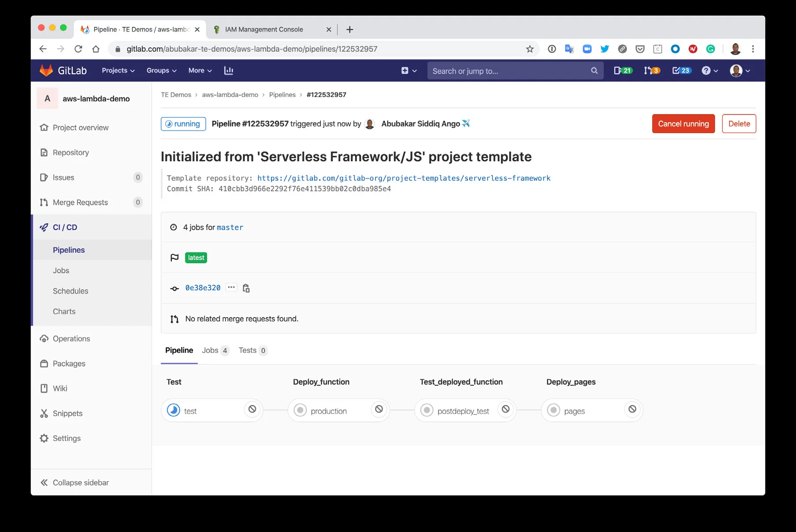Screen dimensions: 796x532
Task: Expand the Groups dropdown
Action: pos(161,70)
